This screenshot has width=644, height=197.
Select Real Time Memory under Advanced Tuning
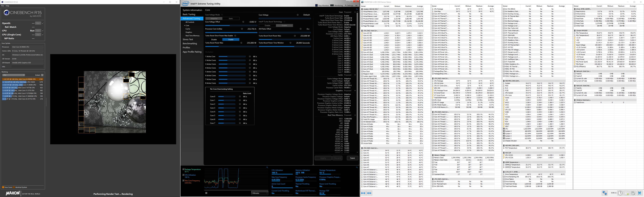click(x=192, y=36)
